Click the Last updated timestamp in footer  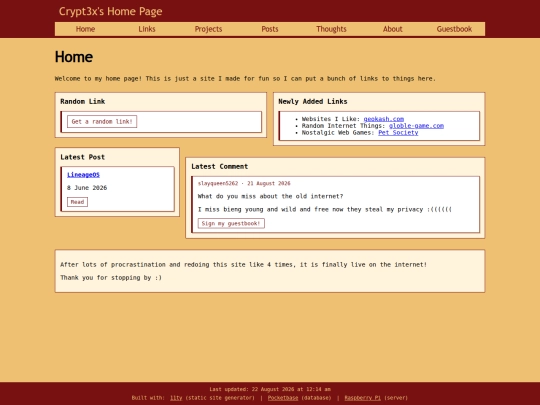(270, 390)
